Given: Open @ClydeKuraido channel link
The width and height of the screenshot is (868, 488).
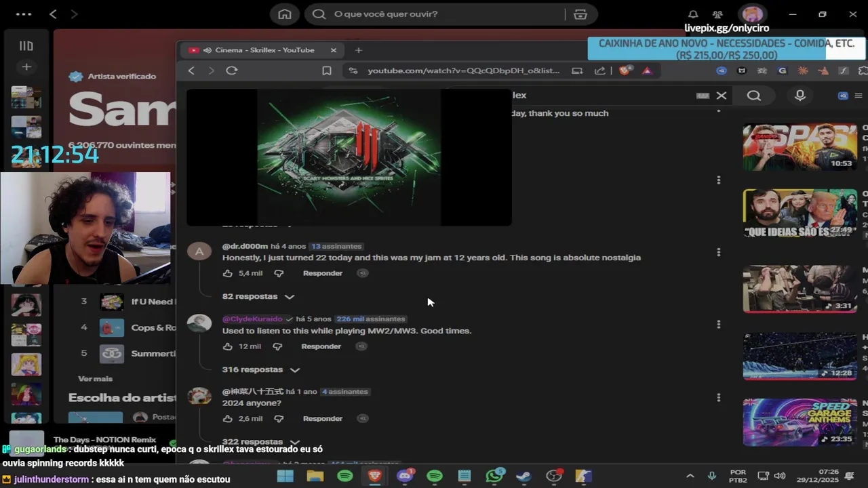Looking at the screenshot, I should [x=252, y=319].
